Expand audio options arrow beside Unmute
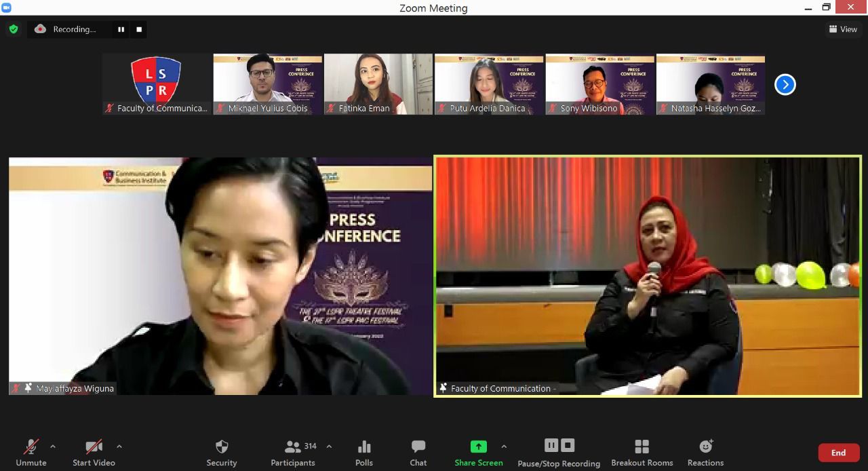Screen dimensions: 868x471 pos(53,447)
